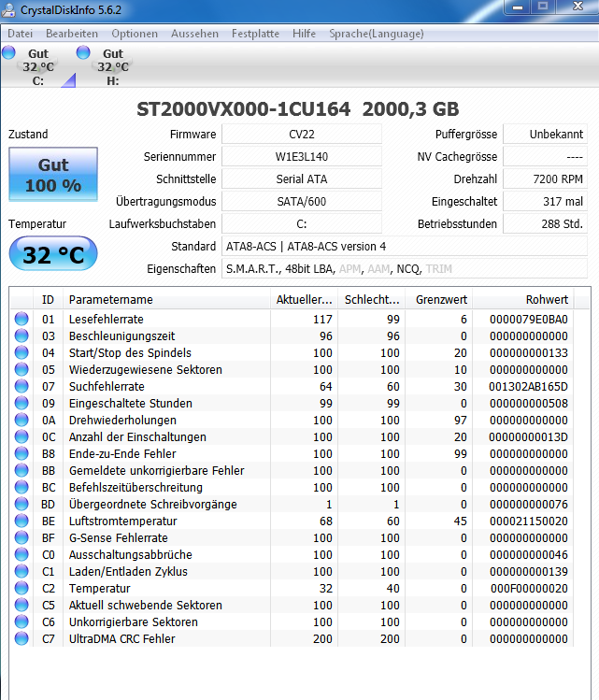
Task: Click the Standard field ATA8-ACS
Action: [405, 246]
